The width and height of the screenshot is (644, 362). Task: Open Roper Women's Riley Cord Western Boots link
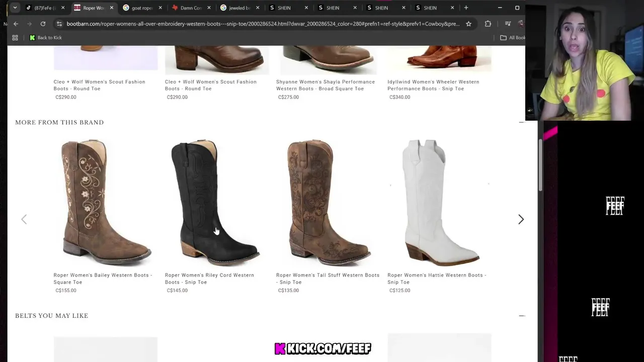(x=209, y=279)
